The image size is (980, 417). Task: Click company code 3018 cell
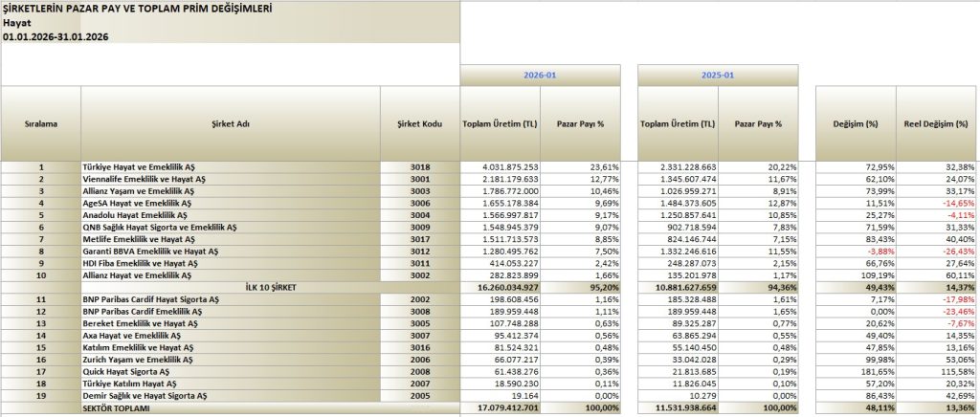[420, 167]
